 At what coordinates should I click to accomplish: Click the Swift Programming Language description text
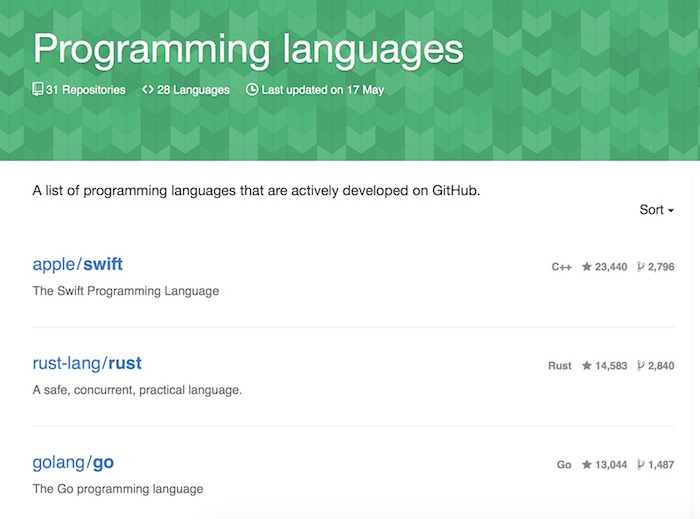[125, 291]
